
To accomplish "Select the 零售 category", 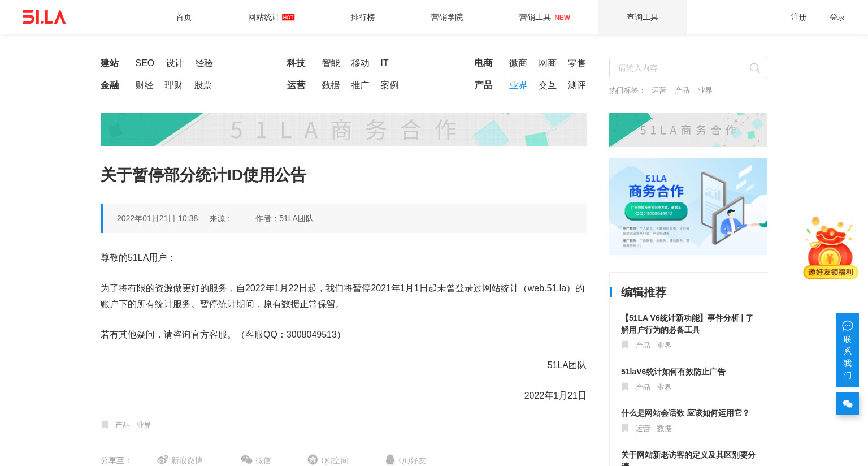I will pyautogui.click(x=577, y=63).
